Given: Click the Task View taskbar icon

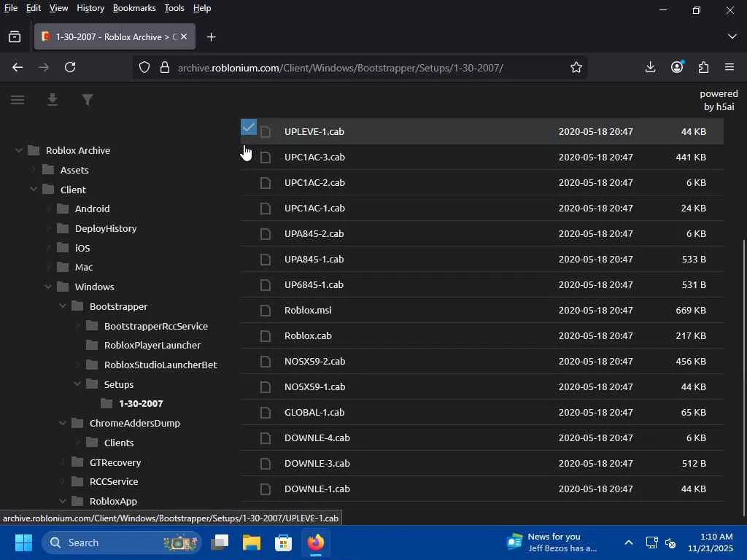Looking at the screenshot, I should click(x=220, y=542).
